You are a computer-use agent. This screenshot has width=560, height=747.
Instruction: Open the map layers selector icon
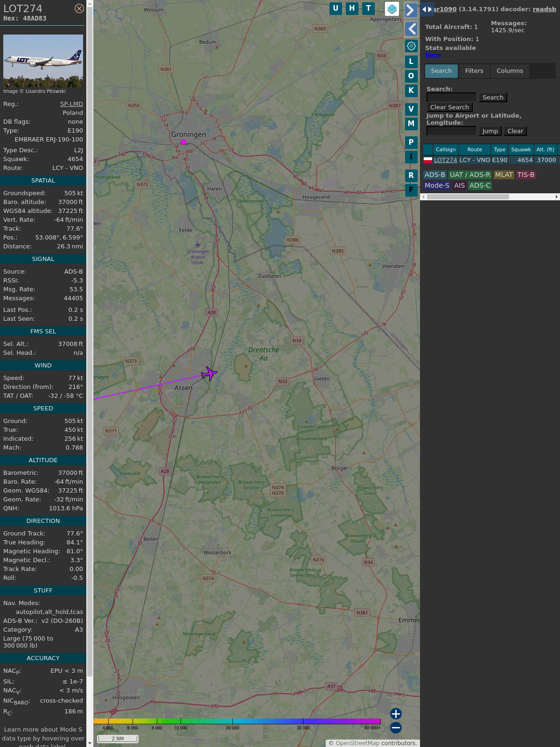tap(392, 8)
